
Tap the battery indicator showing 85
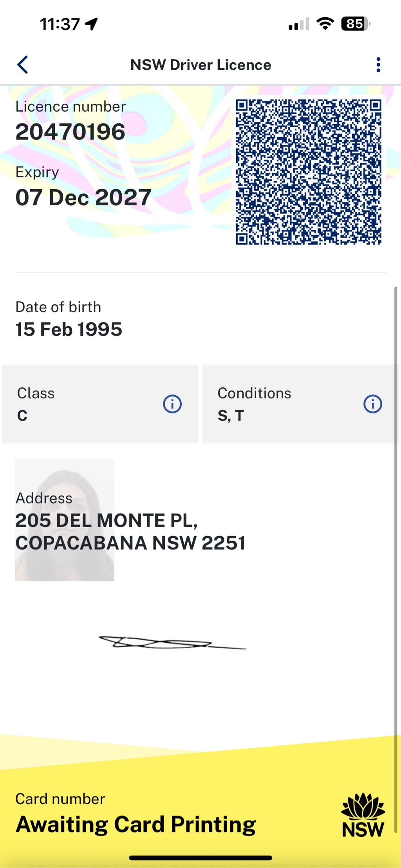coord(355,24)
